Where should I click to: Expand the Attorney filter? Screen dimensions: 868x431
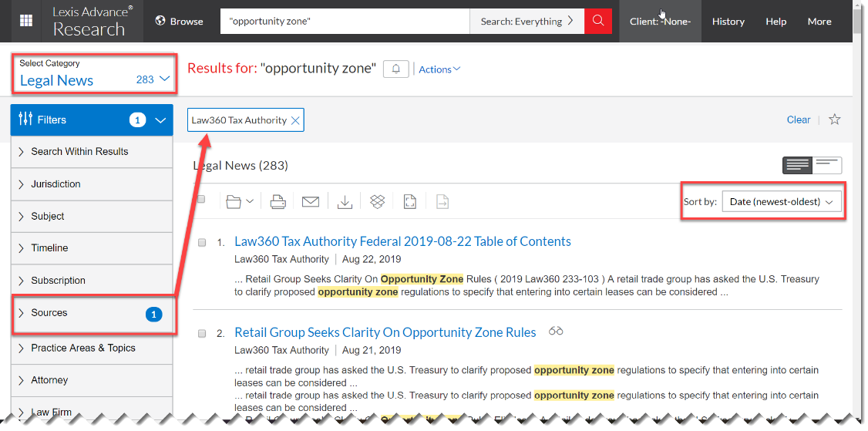[92, 380]
